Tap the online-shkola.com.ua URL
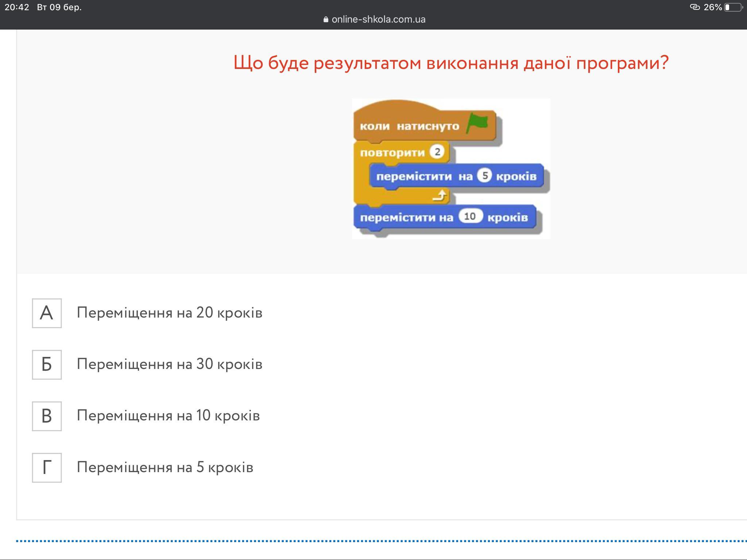 tap(378, 20)
